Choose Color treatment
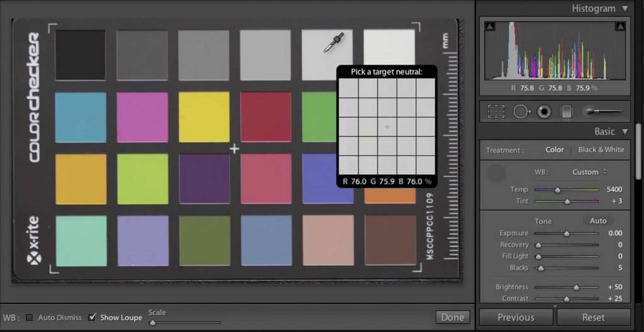This screenshot has width=644, height=332. point(555,150)
